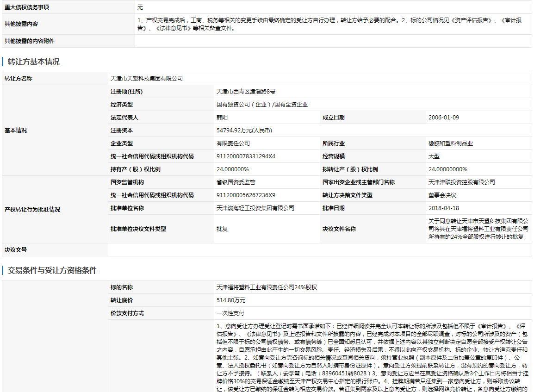This screenshot has height=392, width=534.
Task: Select the 所属行业 label
Action: click(x=334, y=143)
